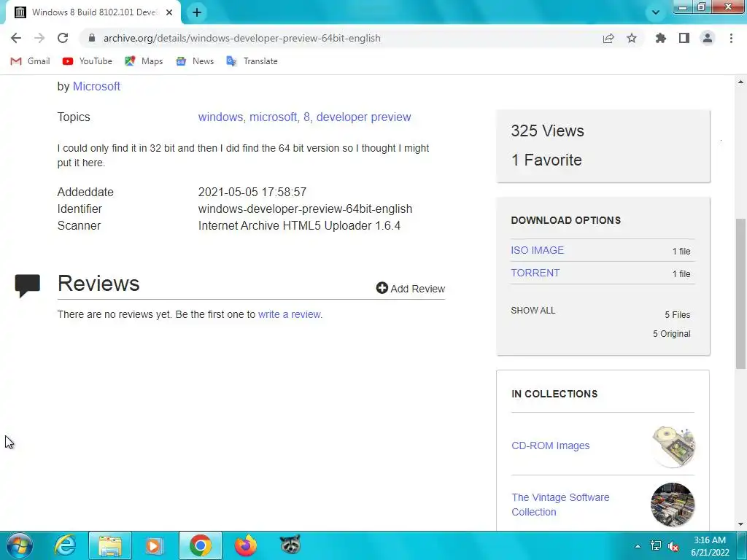The width and height of the screenshot is (747, 560).
Task: Open Chrome's three-dot menu
Action: point(731,38)
